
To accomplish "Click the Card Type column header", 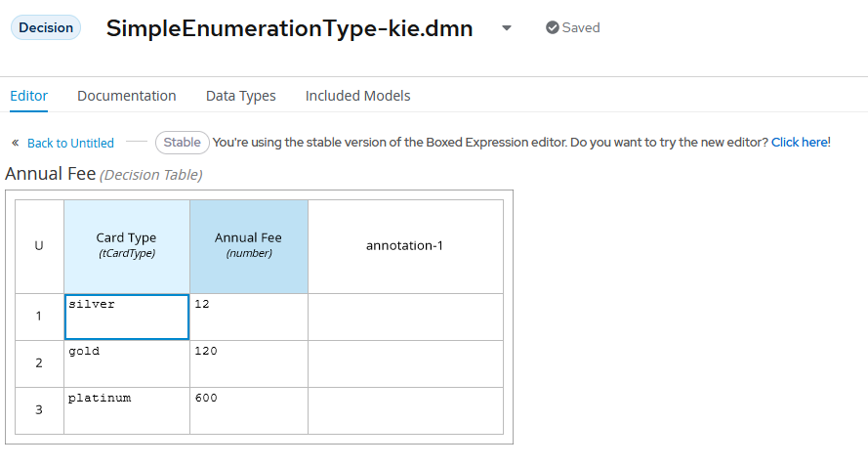I will tap(126, 245).
